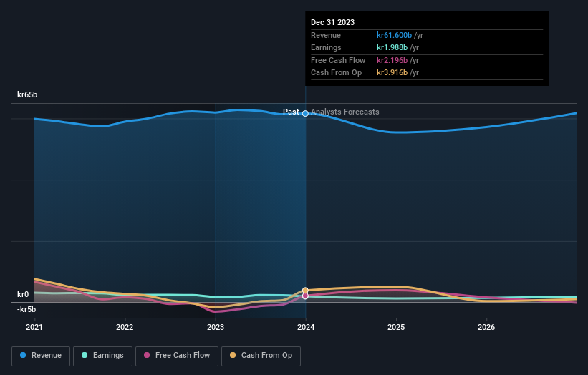Click the tooltip date 'Dec 31 2023'
The image size is (588, 375).
point(332,22)
